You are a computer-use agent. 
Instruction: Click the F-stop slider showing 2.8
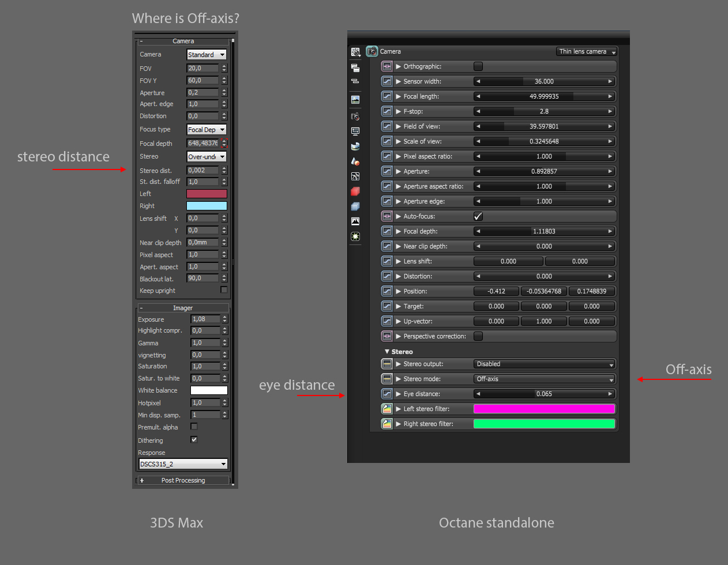click(544, 111)
